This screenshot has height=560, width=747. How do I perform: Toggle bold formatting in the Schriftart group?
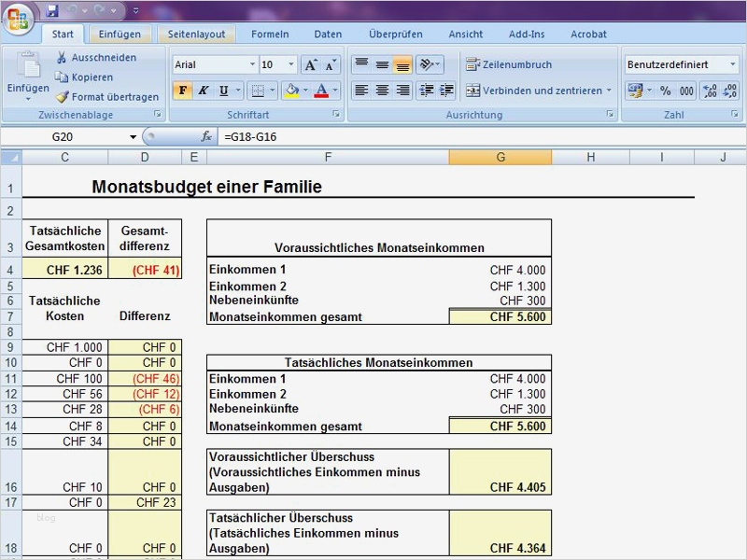coord(183,91)
